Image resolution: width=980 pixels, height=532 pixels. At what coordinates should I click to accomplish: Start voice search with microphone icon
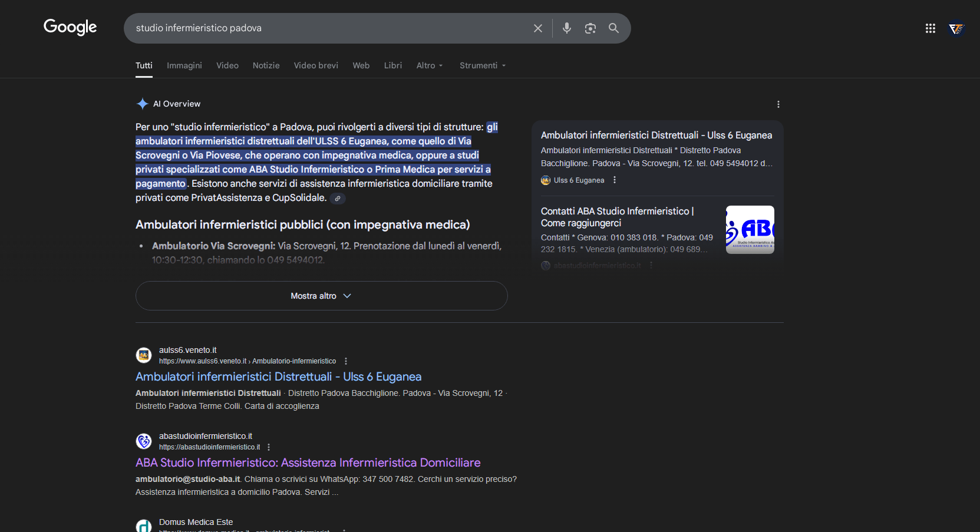[x=566, y=28]
